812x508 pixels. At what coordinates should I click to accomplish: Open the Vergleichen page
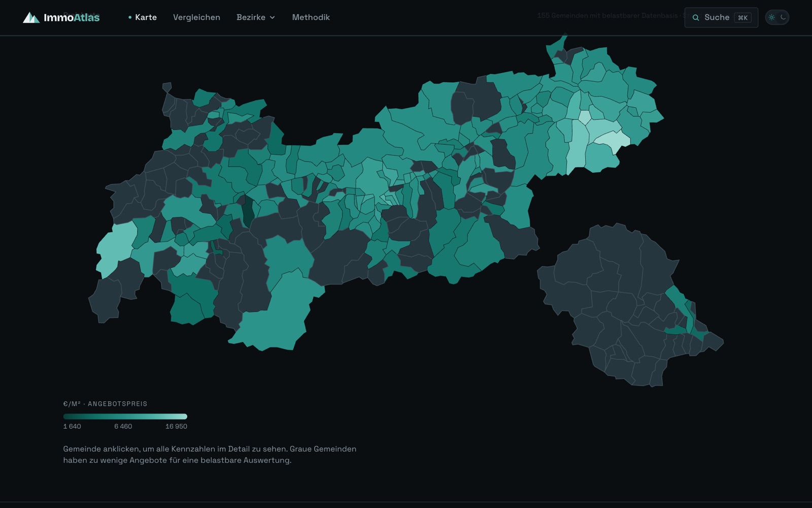tap(196, 17)
